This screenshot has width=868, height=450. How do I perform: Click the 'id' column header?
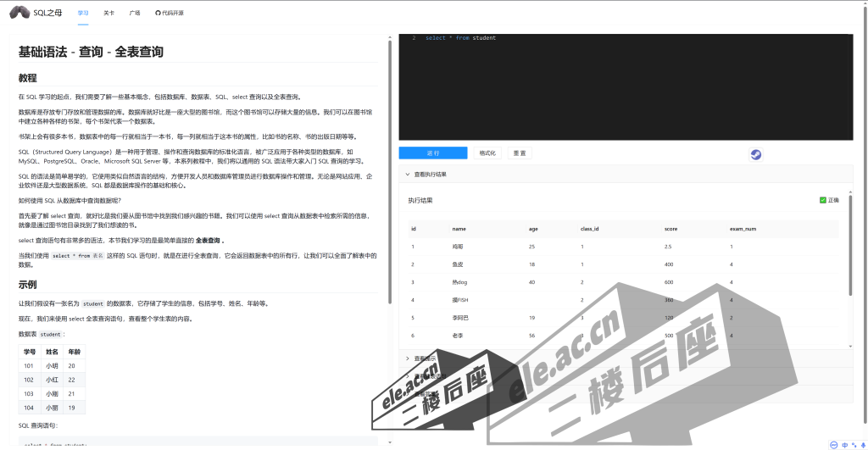coord(414,229)
